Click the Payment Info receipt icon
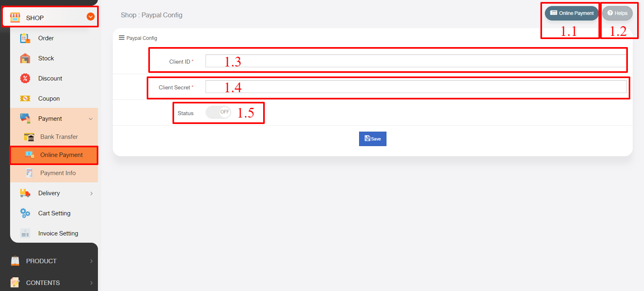 (x=29, y=173)
